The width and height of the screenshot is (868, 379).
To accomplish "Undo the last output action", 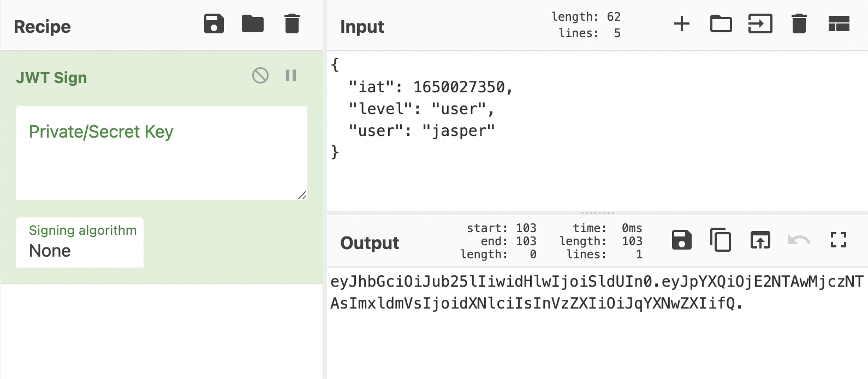I will pos(799,240).
